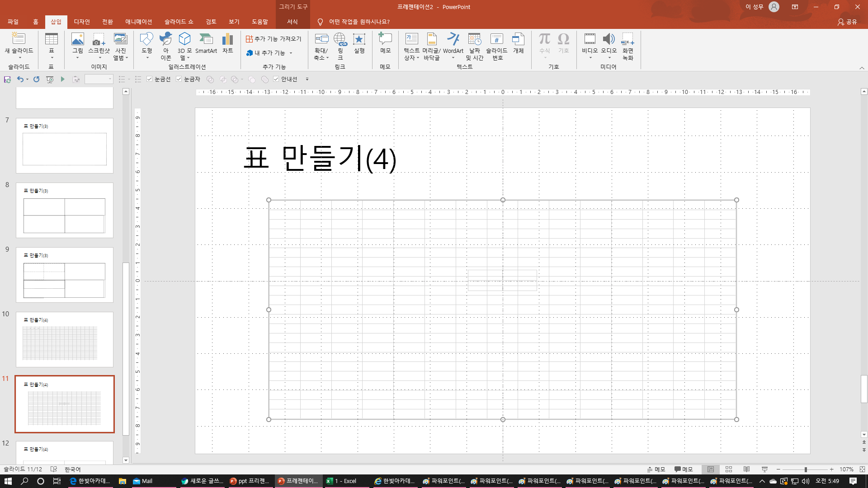Toggle the 눈금자 ruler checkbox

[179, 79]
